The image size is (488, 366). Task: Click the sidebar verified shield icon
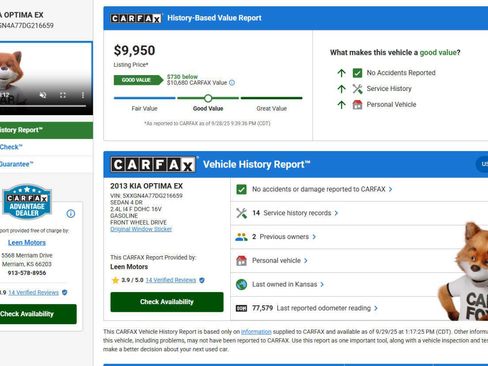click(65, 292)
